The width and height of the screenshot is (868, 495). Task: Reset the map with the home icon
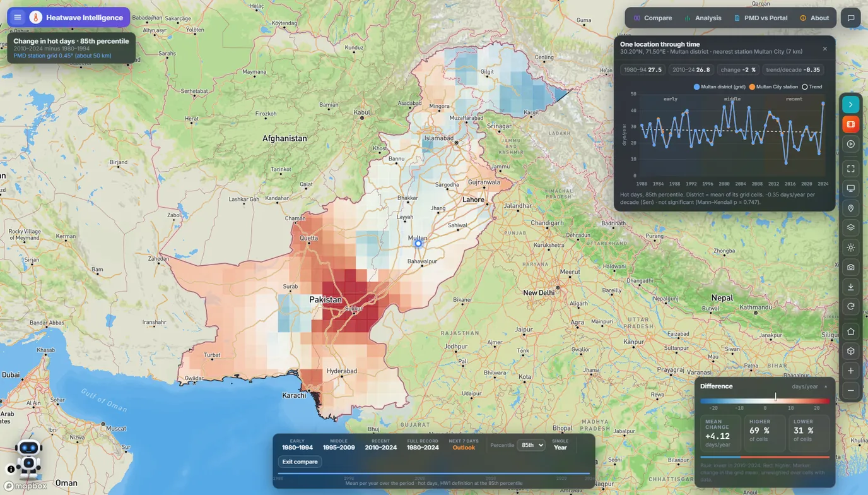coord(851,331)
